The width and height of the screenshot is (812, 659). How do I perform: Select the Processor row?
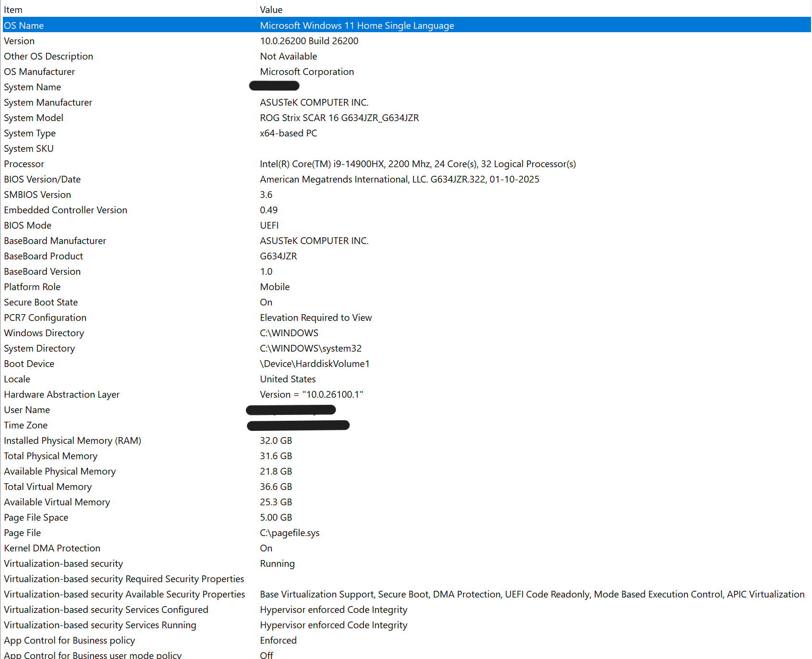(407, 163)
